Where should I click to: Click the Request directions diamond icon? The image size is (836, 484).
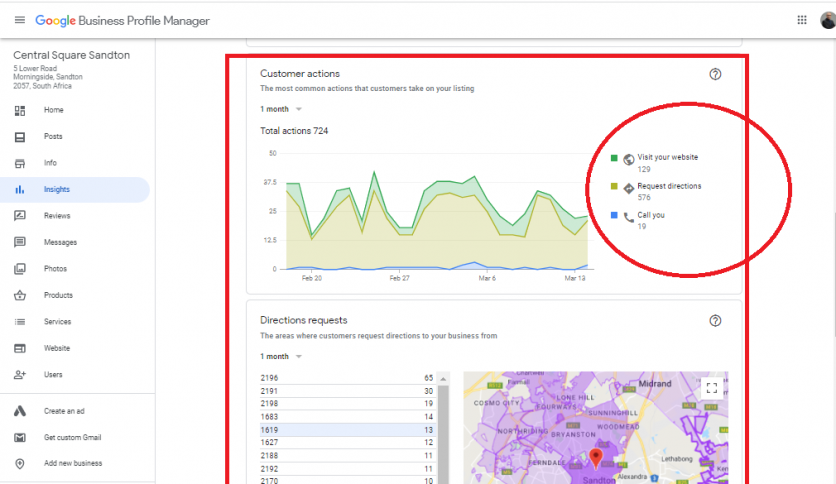coord(629,188)
